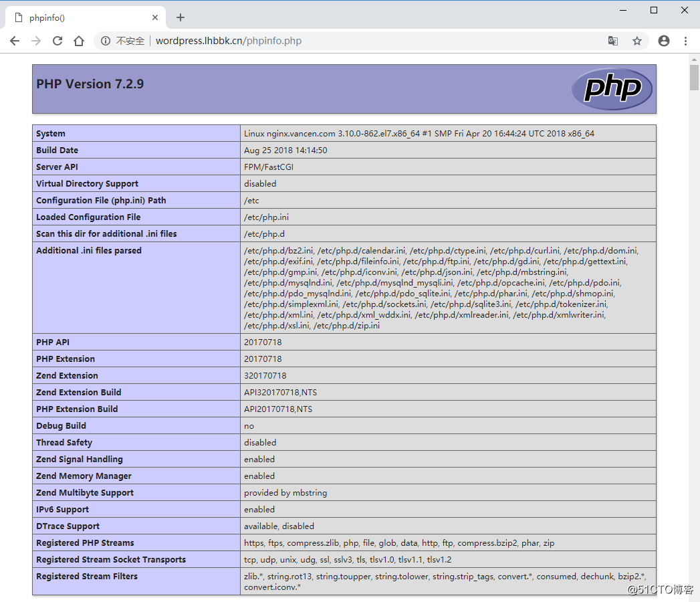This screenshot has height=602, width=700.
Task: Click 'Registered Stream Socket Transports' label
Action: coord(111,560)
